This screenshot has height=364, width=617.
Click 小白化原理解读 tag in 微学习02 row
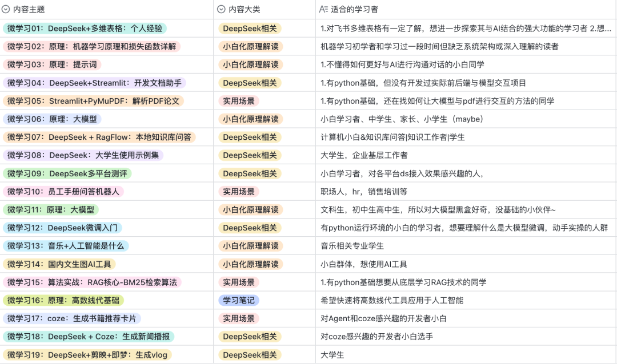click(251, 46)
